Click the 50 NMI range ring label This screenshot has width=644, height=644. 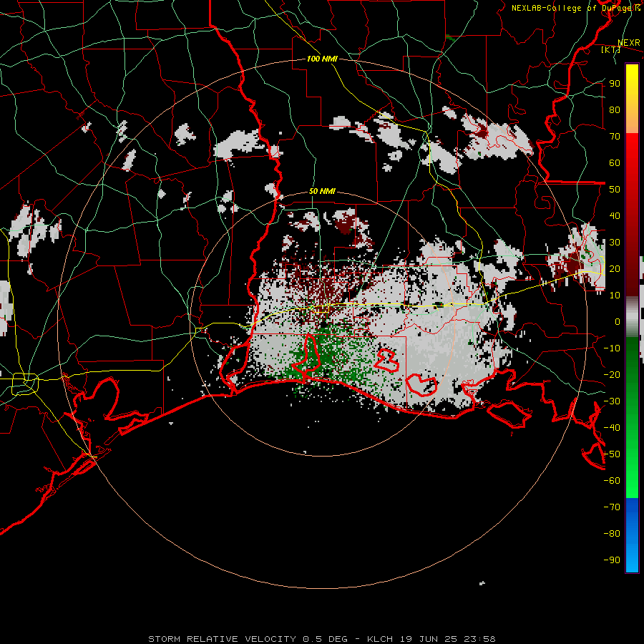point(322,191)
